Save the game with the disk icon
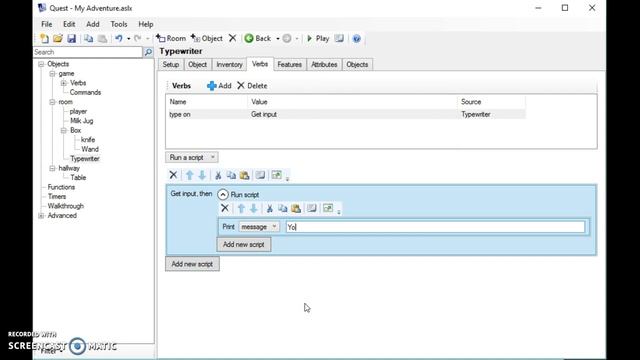Image resolution: width=640 pixels, height=360 pixels. coord(71,38)
